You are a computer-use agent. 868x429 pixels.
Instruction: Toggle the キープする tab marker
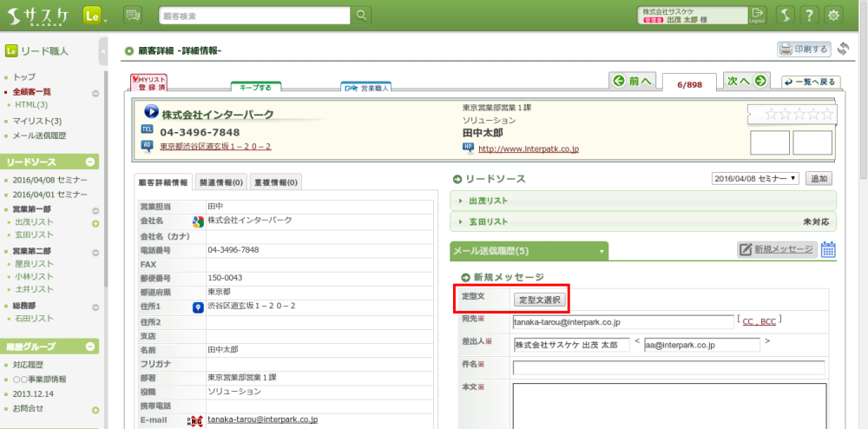255,87
